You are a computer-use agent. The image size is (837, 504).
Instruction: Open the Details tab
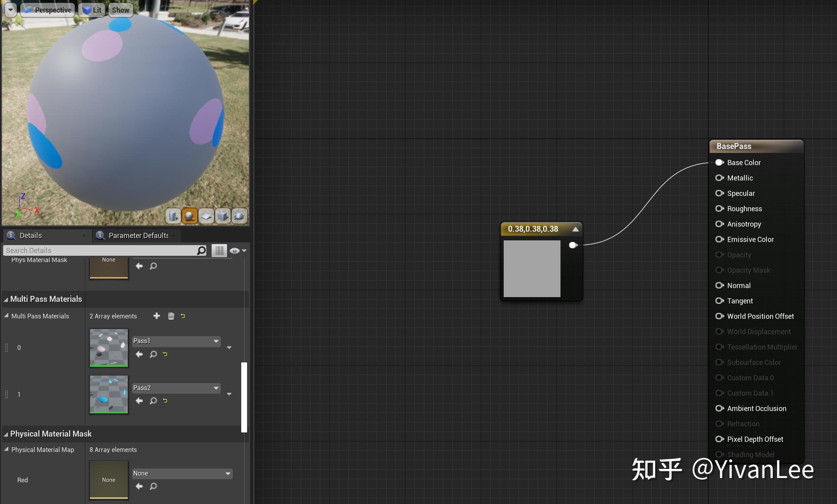coord(30,236)
